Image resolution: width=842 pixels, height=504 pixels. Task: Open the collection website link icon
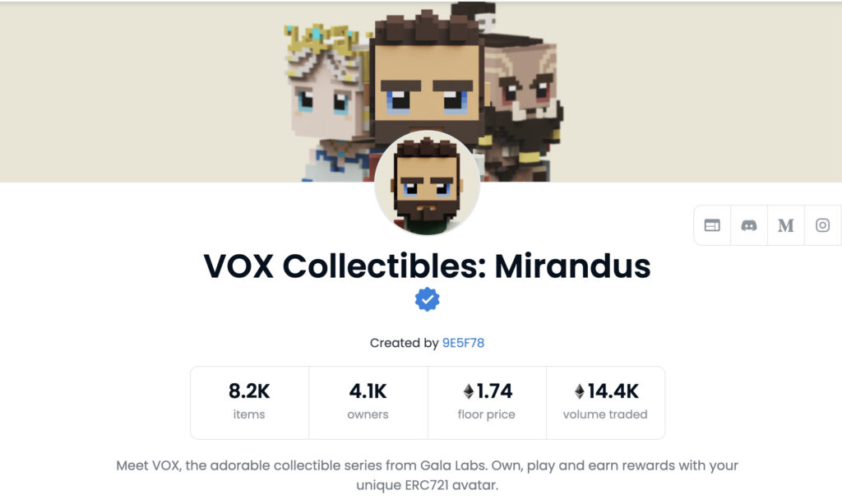[x=712, y=225]
